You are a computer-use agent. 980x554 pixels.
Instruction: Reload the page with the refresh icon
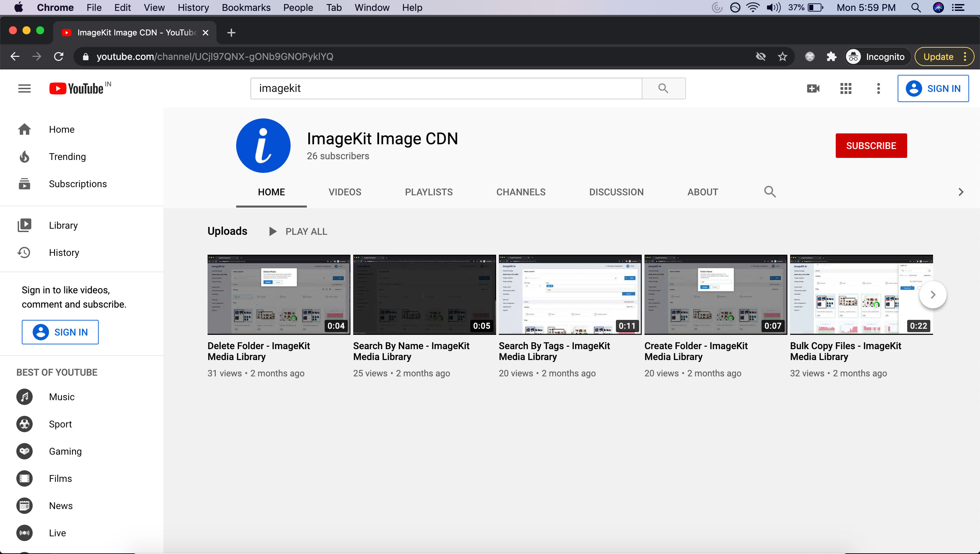pyautogui.click(x=59, y=57)
